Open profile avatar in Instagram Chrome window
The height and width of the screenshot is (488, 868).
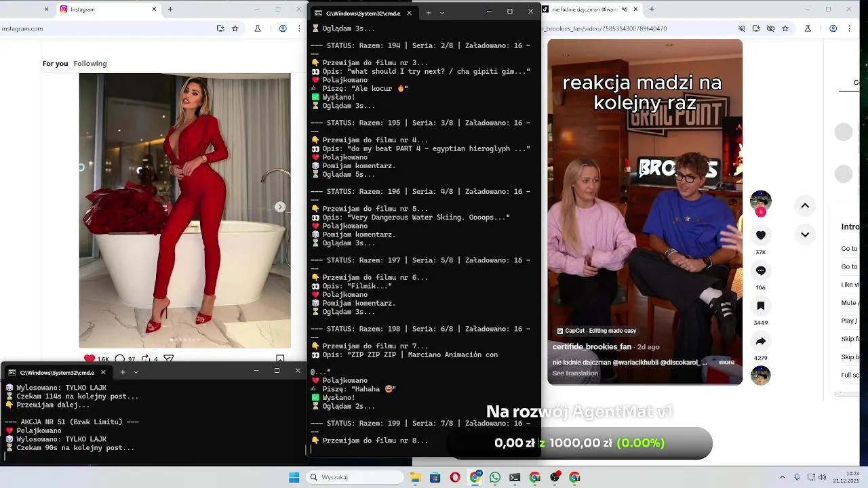[283, 28]
